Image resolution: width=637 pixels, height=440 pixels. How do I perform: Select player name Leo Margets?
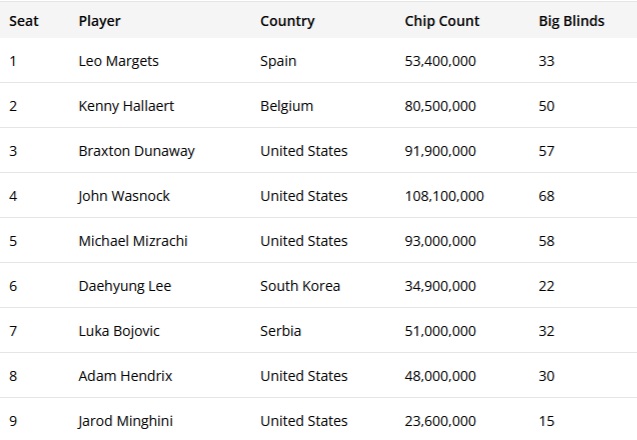[x=119, y=61]
